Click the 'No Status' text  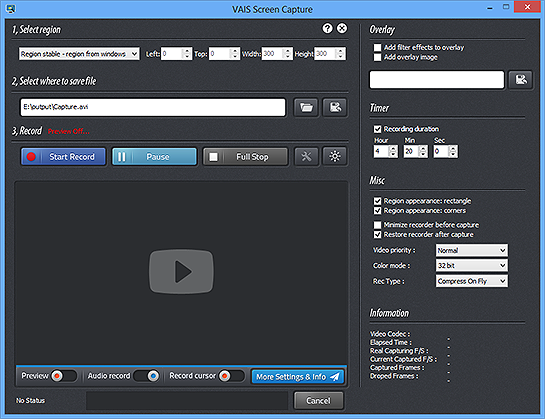pos(30,401)
